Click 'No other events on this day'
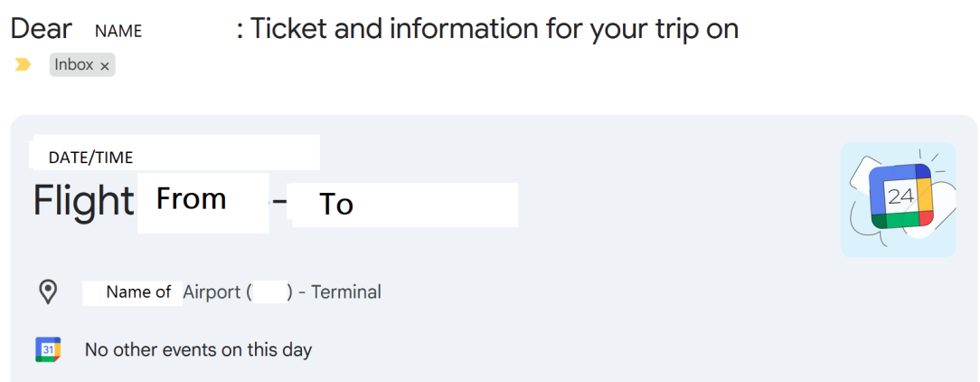The height and width of the screenshot is (382, 980). 198,349
